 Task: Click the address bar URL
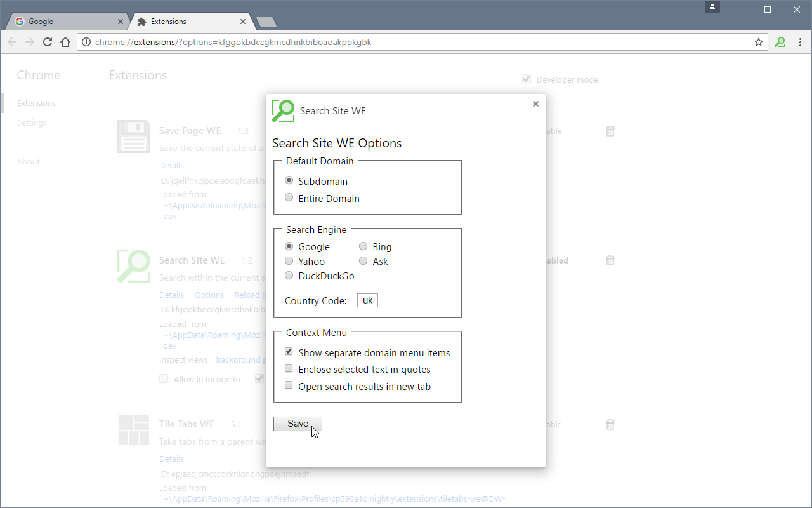point(233,42)
